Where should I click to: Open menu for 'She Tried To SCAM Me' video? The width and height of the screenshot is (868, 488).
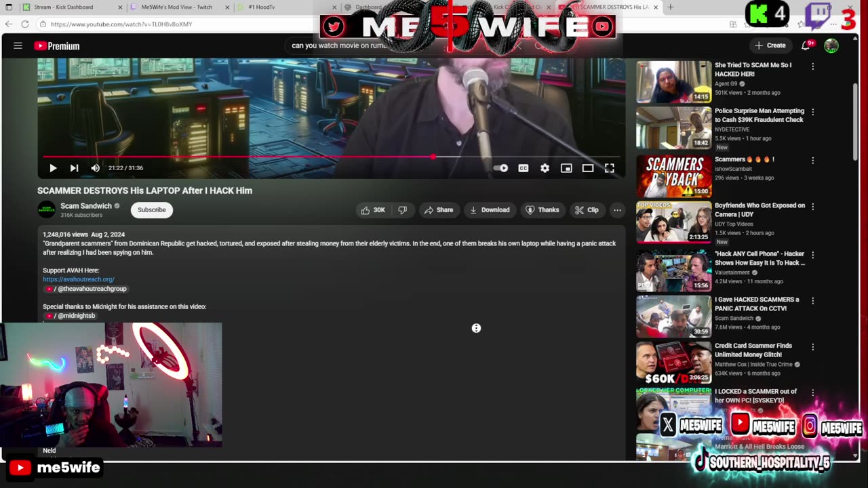(812, 66)
